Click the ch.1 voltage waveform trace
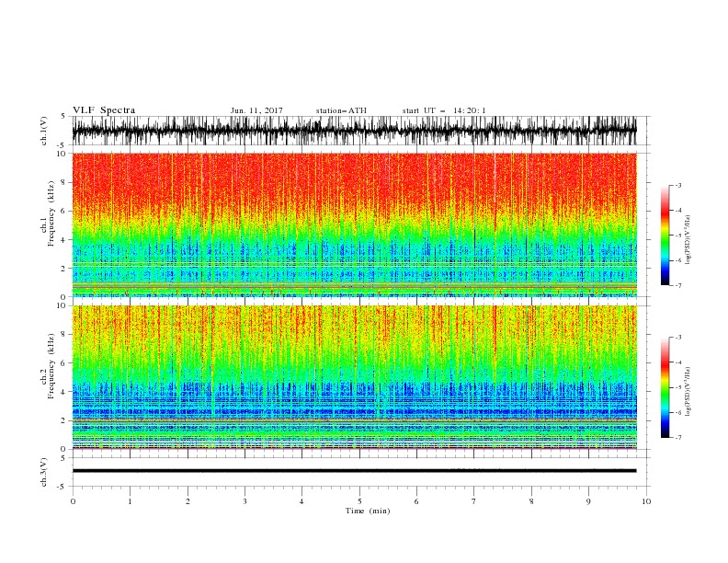 (354, 131)
